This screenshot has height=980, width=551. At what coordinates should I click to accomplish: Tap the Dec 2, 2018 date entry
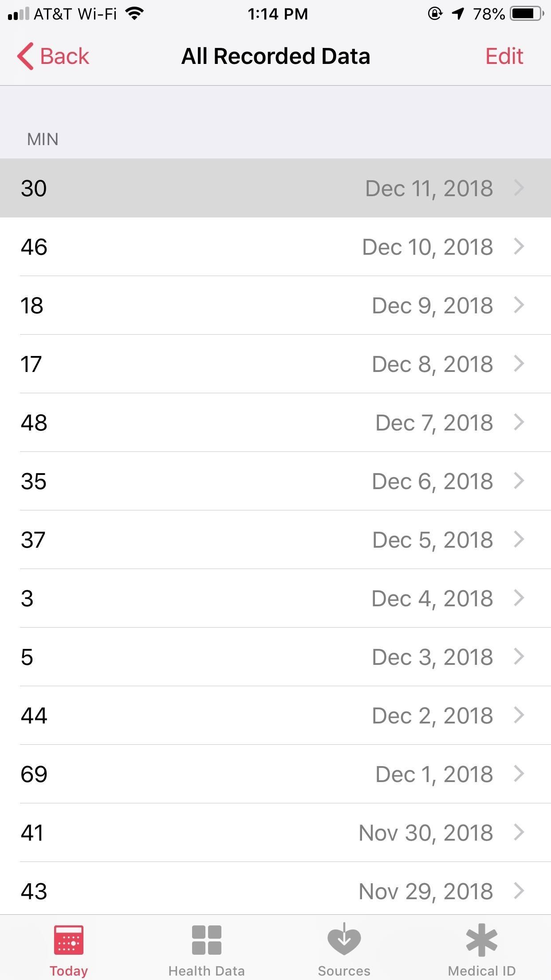[432, 715]
